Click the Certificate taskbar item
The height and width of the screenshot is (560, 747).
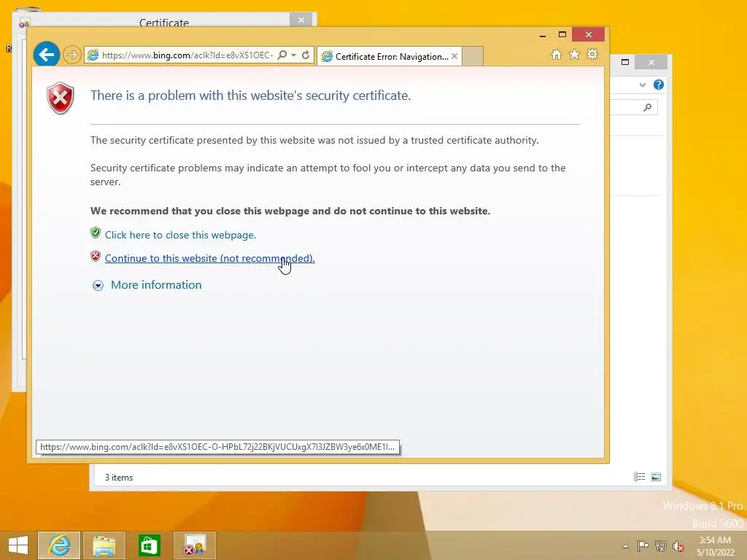(x=194, y=545)
